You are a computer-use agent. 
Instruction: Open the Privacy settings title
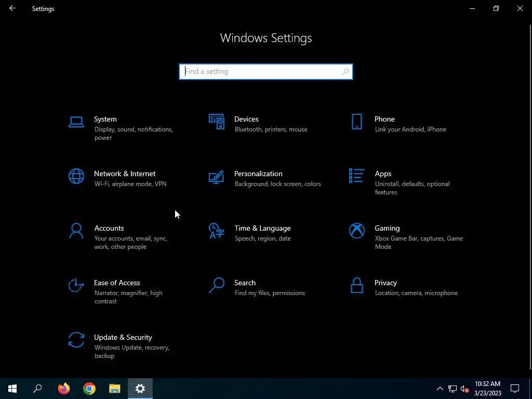385,283
